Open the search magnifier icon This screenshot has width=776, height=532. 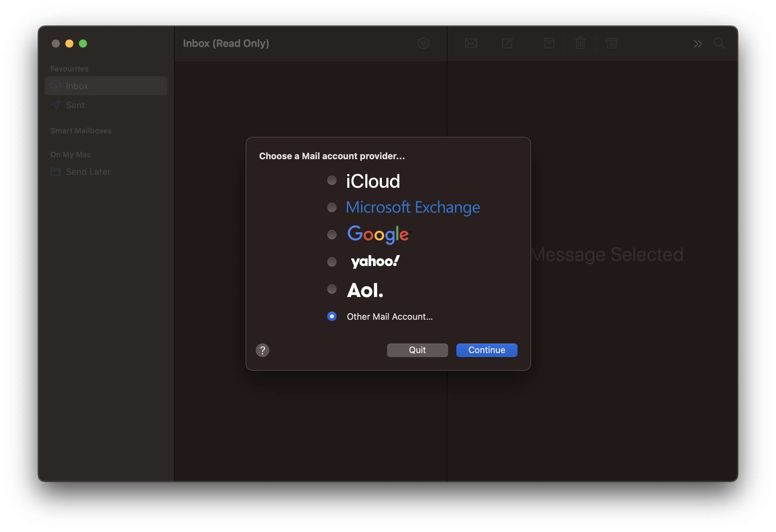click(719, 43)
